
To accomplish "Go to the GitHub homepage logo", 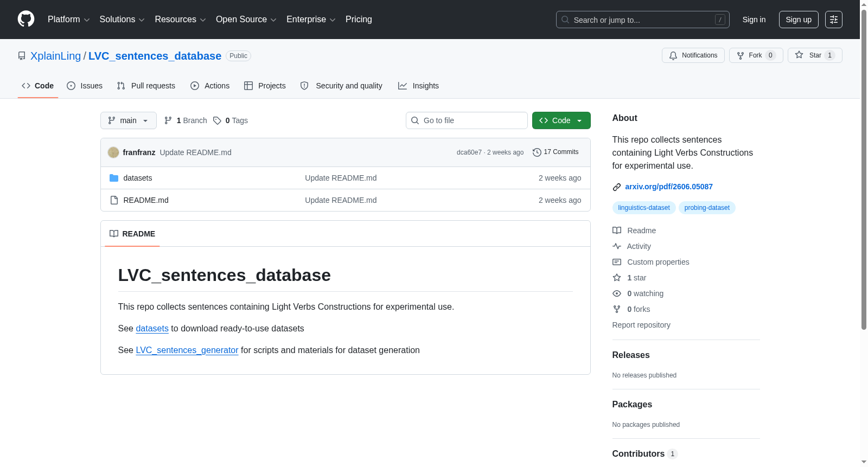I will coord(26,19).
